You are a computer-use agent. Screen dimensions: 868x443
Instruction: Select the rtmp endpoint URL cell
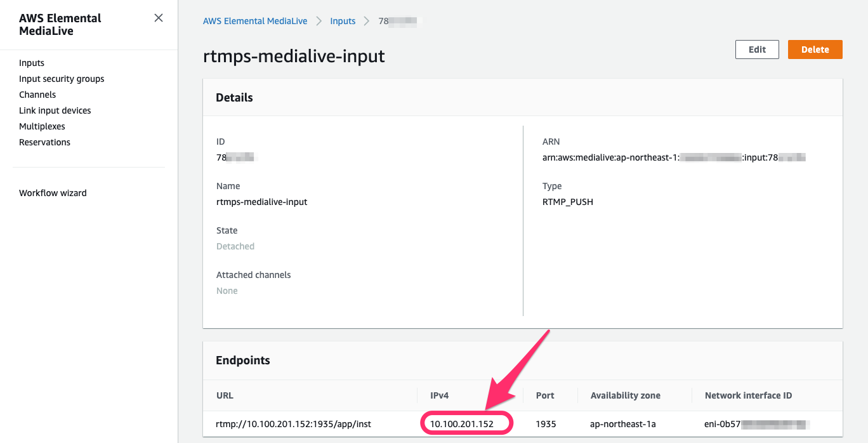[294, 423]
